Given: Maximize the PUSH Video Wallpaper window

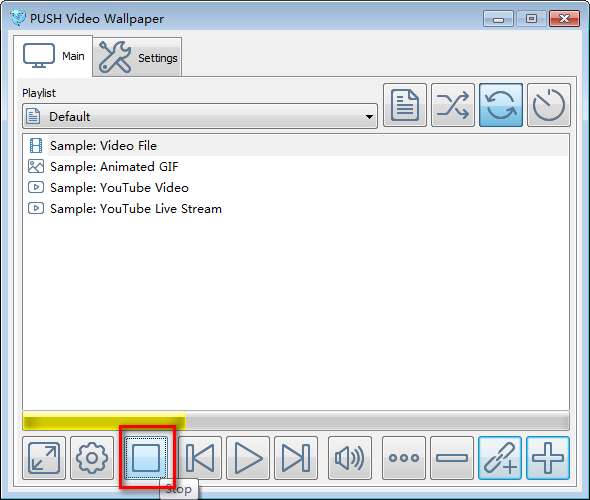Looking at the screenshot, I should tap(531, 18).
